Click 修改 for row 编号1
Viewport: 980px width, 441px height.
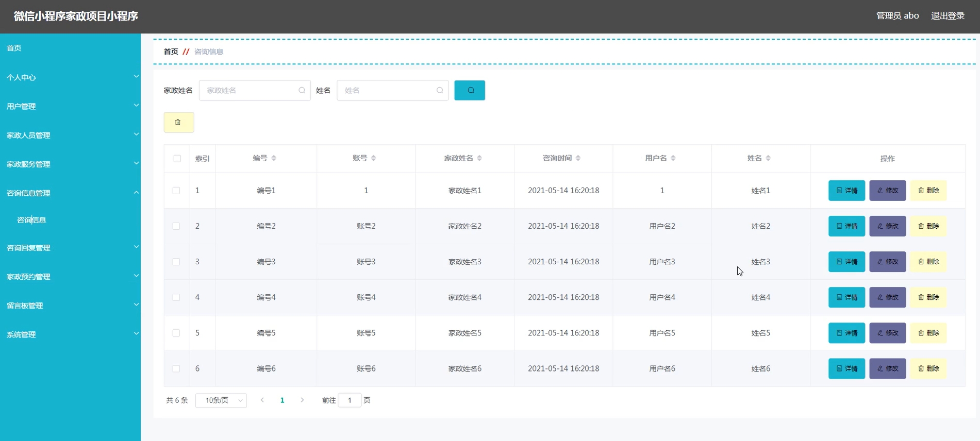pyautogui.click(x=888, y=191)
